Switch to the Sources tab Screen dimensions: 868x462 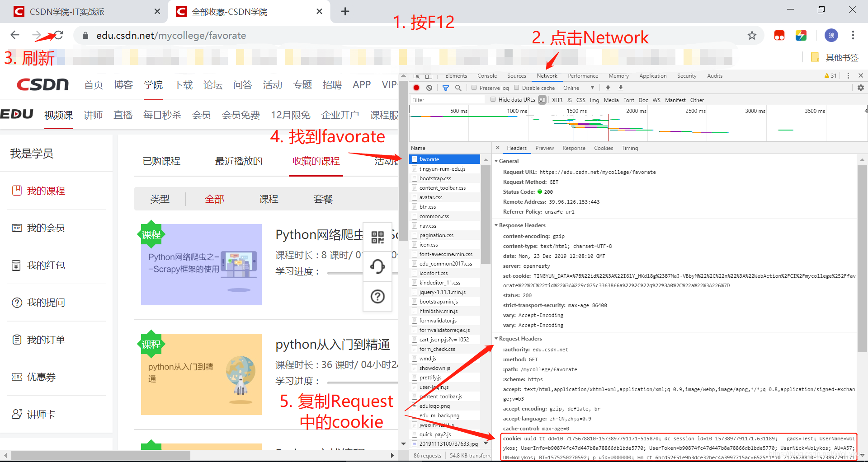[516, 75]
